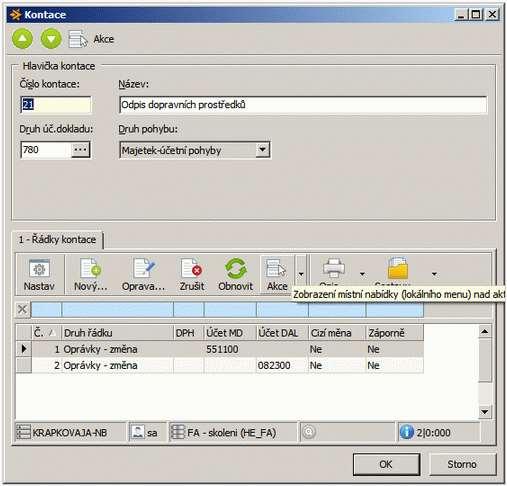Open the top Akce menu icon
507x486 pixels.
78,39
